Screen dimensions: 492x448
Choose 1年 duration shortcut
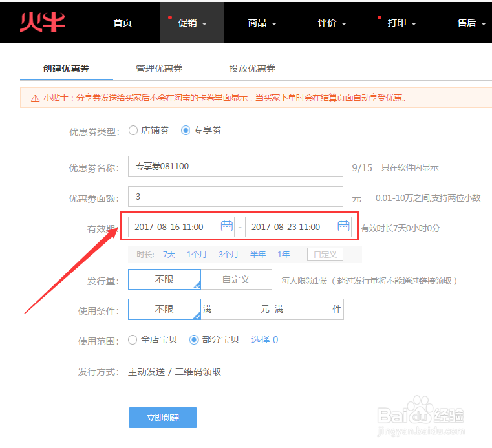pos(284,255)
